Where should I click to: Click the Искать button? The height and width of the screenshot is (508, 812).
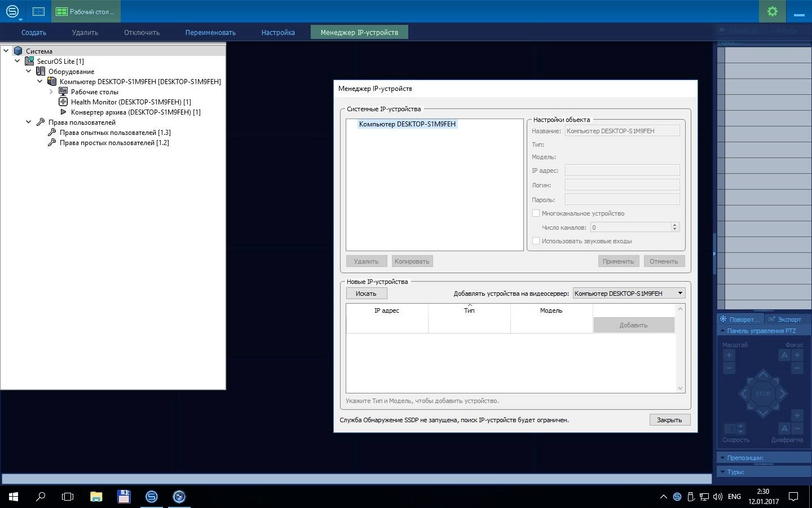[366, 294]
